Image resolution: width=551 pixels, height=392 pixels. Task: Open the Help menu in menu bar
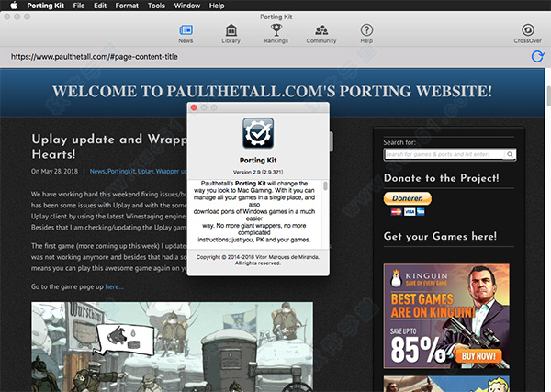[217, 6]
